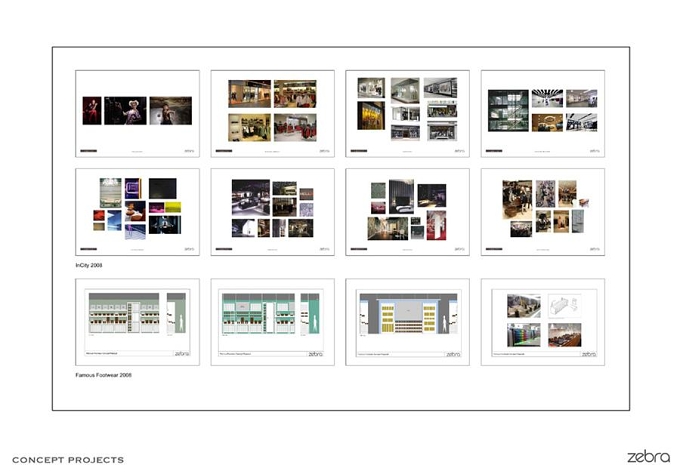Open the slide with red and grey interior collage
This screenshot has width=680, height=474.
tap(408, 212)
